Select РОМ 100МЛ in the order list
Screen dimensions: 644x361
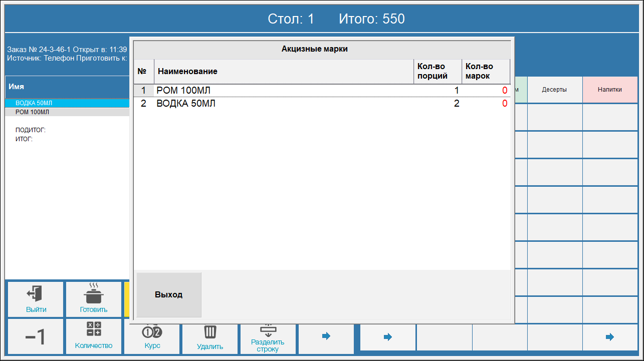pos(67,112)
